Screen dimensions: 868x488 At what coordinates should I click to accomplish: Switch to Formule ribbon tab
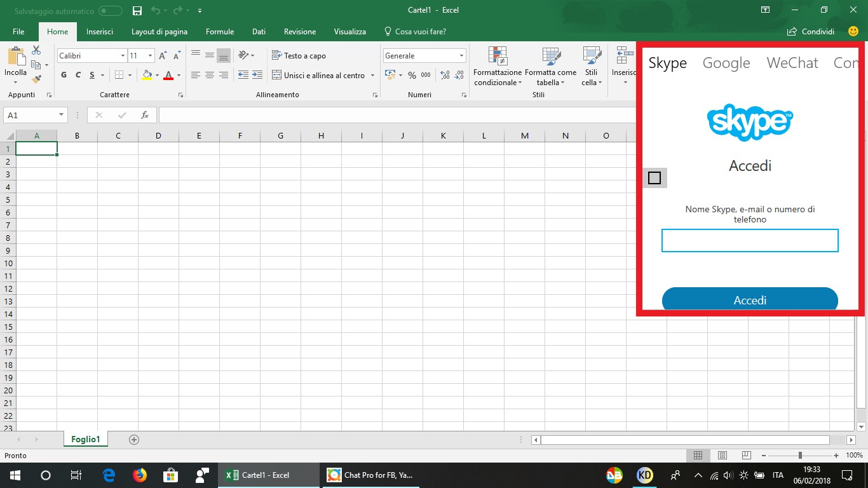(220, 32)
